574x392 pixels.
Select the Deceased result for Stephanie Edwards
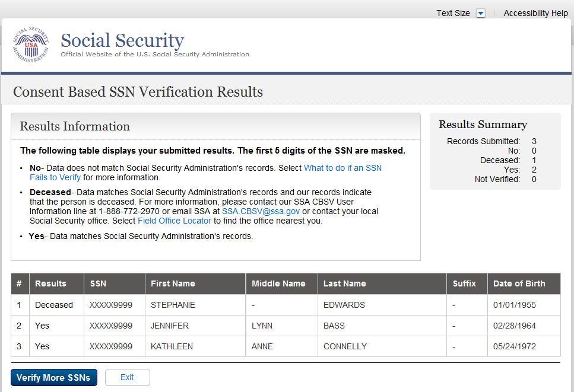pyautogui.click(x=54, y=305)
